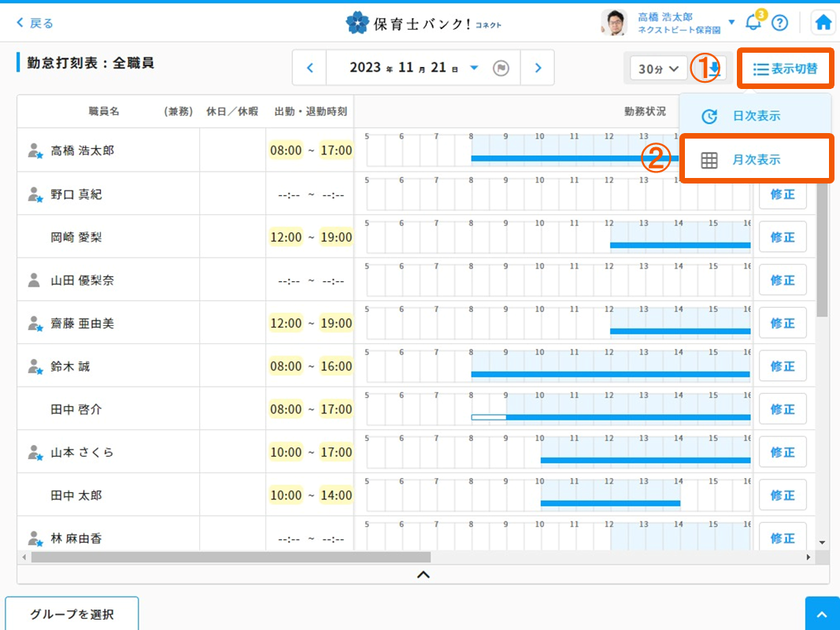The width and height of the screenshot is (840, 630).
Task: Open the notifications bell
Action: pyautogui.click(x=753, y=23)
